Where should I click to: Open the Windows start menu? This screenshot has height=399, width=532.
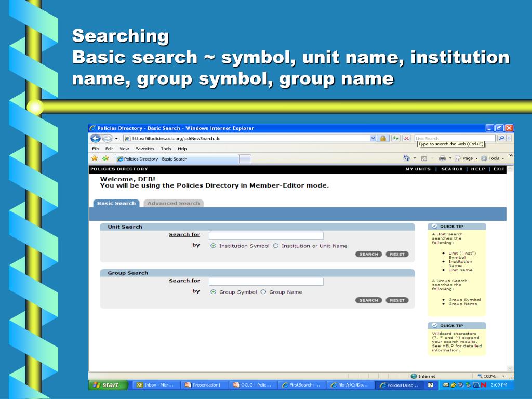click(x=108, y=385)
